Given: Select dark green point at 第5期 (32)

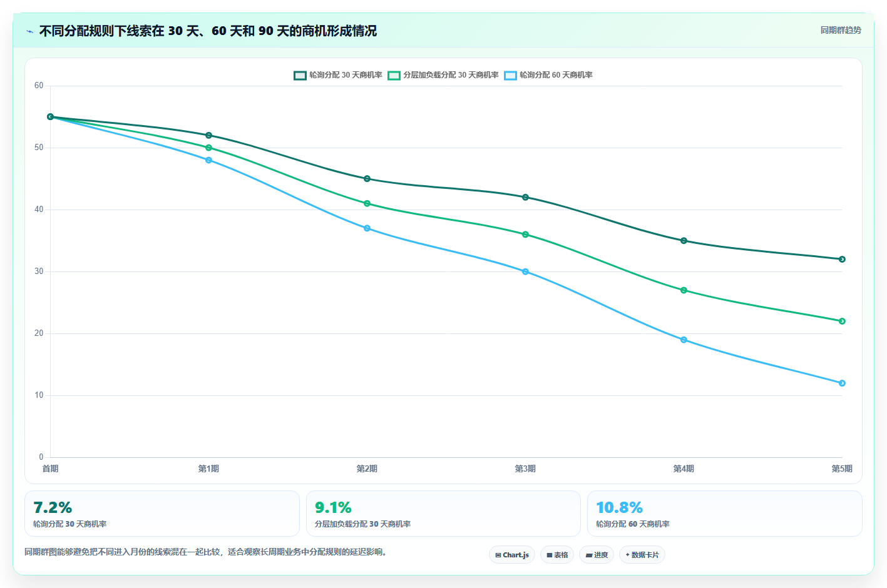Looking at the screenshot, I should coord(842,259).
